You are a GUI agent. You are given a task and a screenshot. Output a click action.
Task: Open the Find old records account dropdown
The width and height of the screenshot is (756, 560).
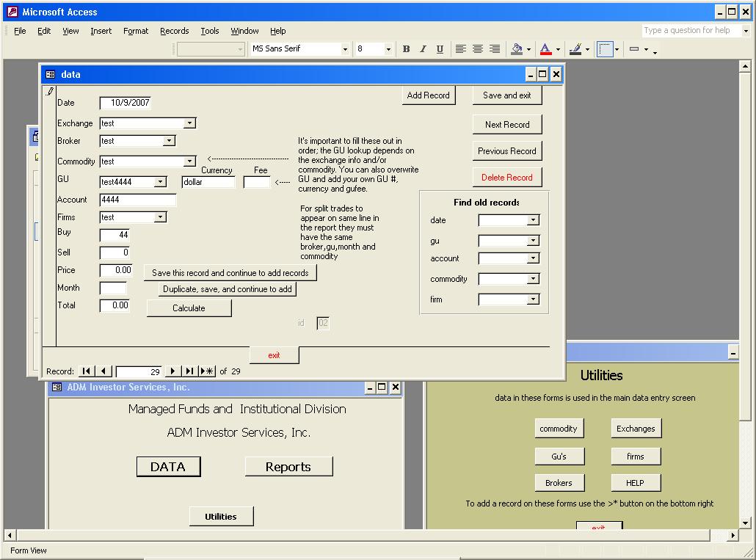533,258
